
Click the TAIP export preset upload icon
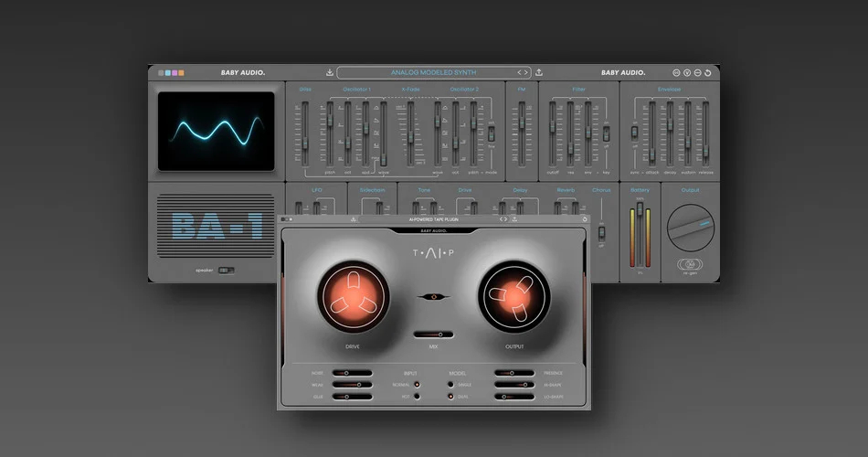[514, 219]
